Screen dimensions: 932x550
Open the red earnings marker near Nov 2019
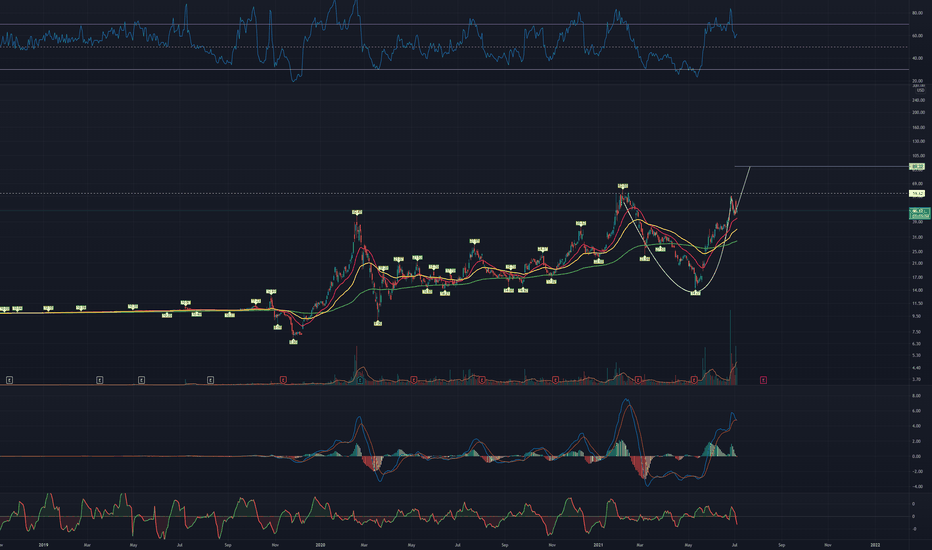tap(284, 379)
